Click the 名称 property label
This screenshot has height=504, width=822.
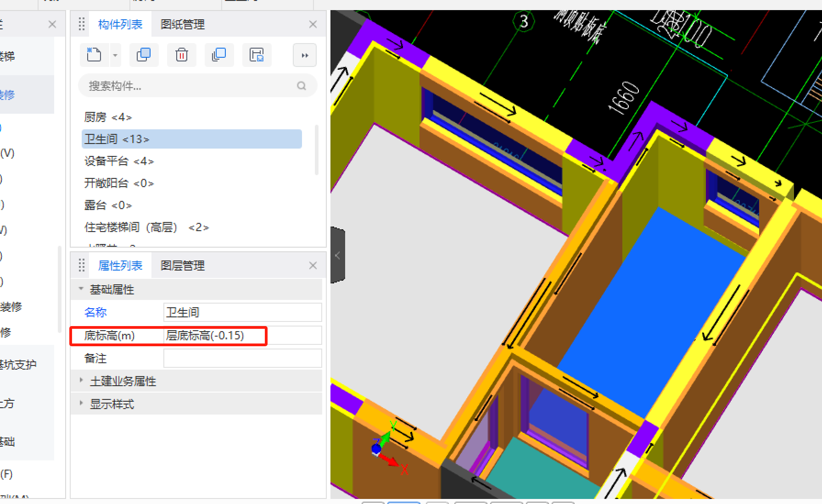(95, 312)
